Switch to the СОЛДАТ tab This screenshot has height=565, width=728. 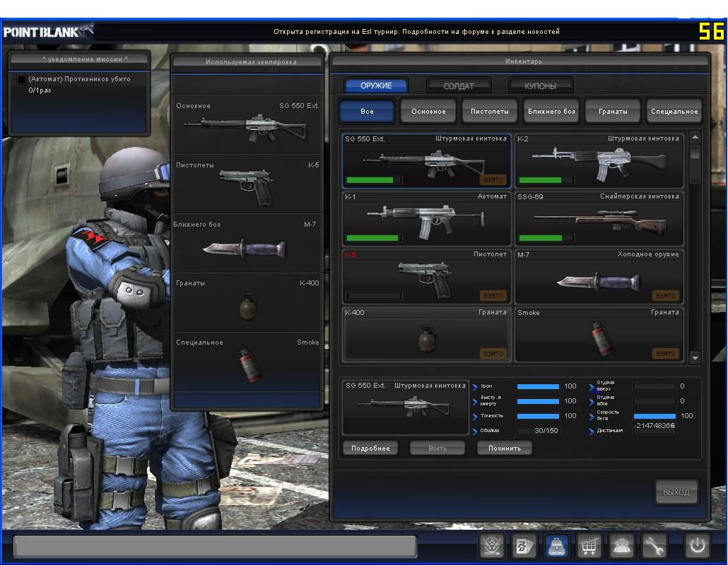458,86
